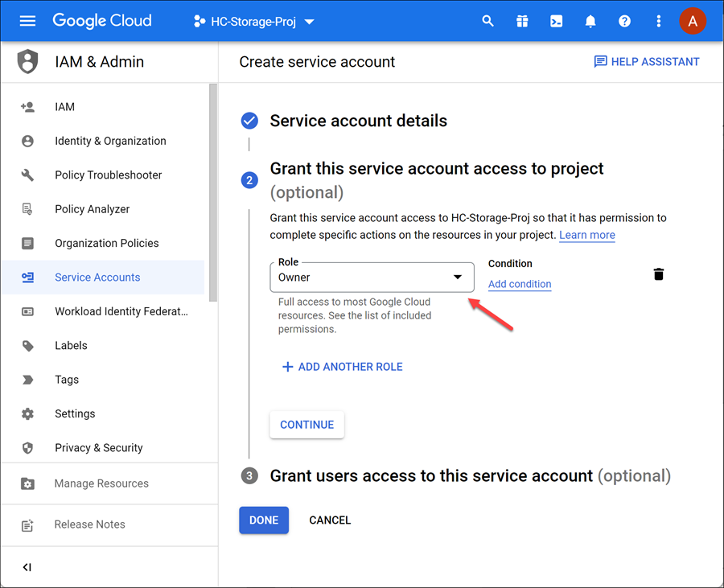Click the Service account details checkmark
Image resolution: width=724 pixels, height=588 pixels.
(x=249, y=121)
